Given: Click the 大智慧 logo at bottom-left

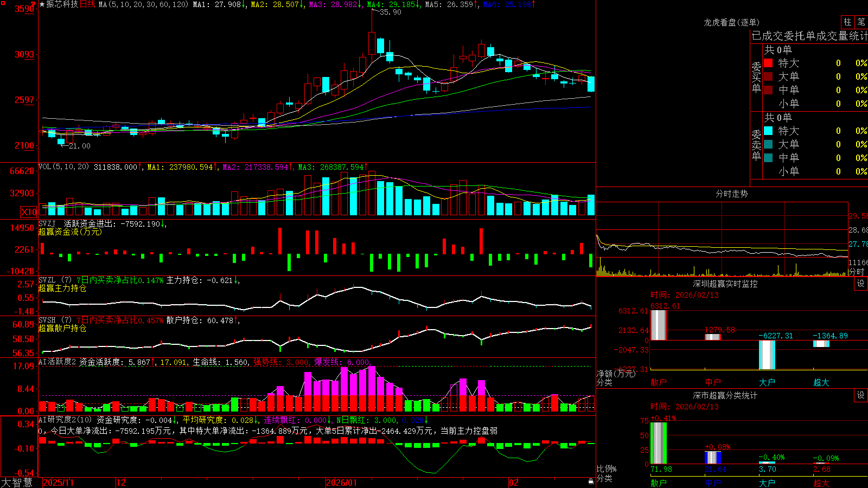Looking at the screenshot, I should pyautogui.click(x=17, y=482).
